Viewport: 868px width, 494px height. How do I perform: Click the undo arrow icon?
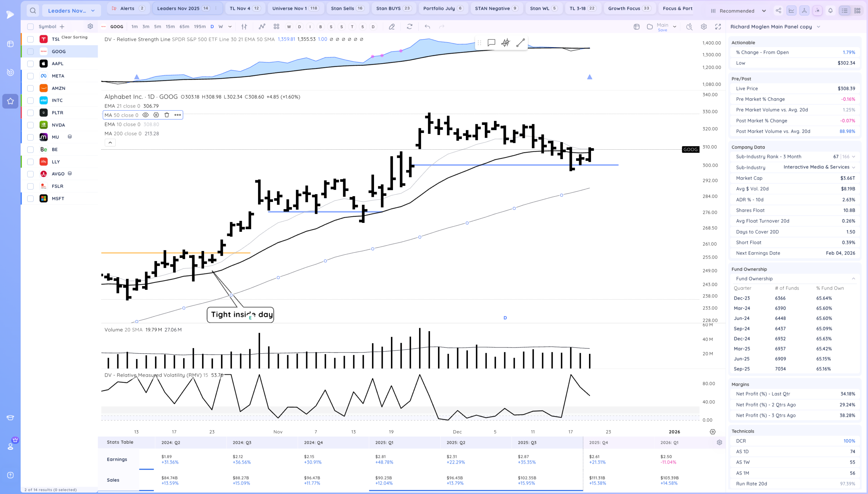pyautogui.click(x=427, y=26)
